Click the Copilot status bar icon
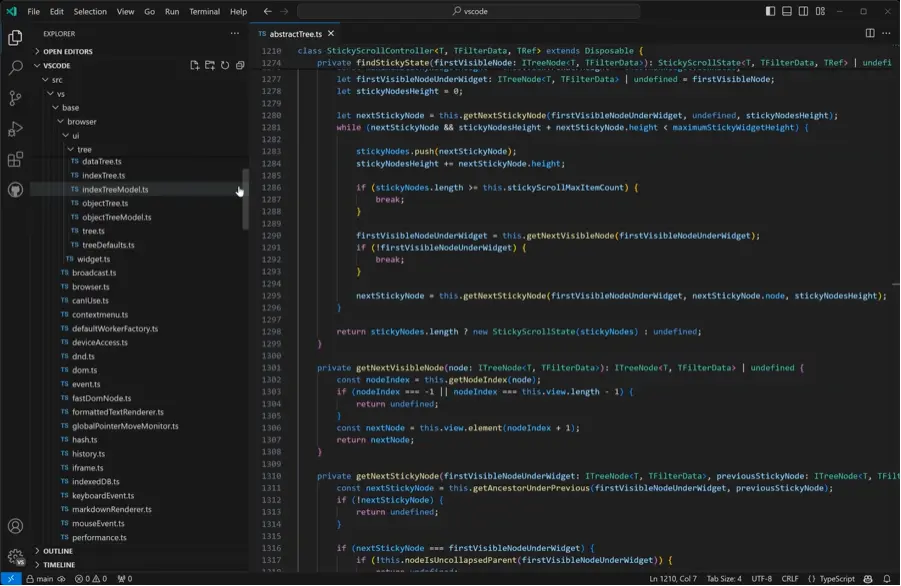Viewport: 901px width, 586px height. click(x=868, y=579)
